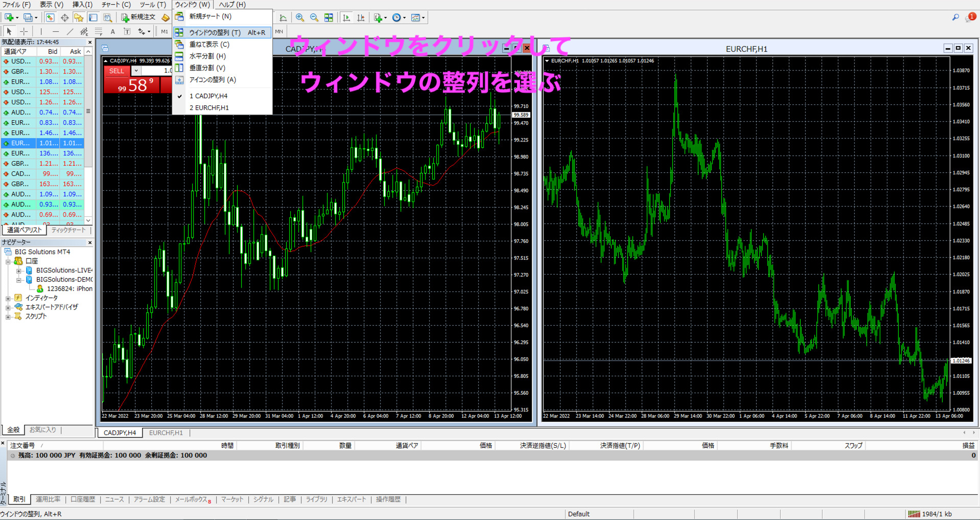Image resolution: width=980 pixels, height=520 pixels.
Task: Open the notification alert icon
Action: tap(970, 17)
